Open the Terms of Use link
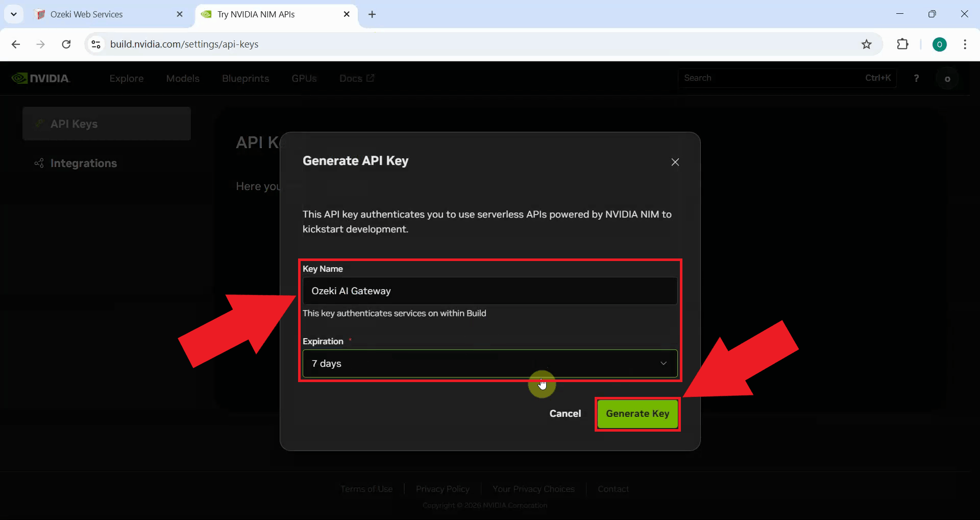Screen dimensions: 980x520 [366, 488]
